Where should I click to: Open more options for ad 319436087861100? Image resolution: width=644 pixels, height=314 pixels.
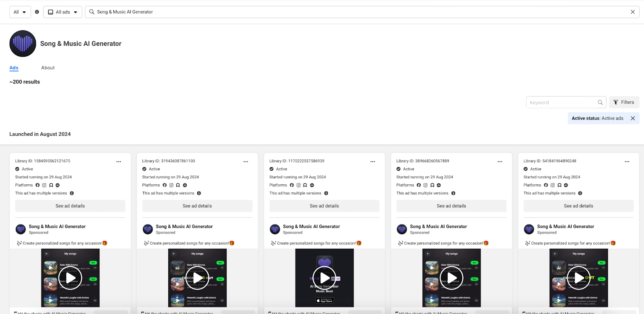tap(246, 161)
